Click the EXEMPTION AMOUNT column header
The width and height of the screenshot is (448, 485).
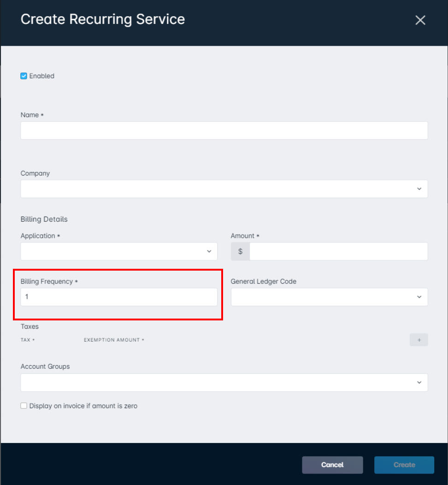point(114,340)
